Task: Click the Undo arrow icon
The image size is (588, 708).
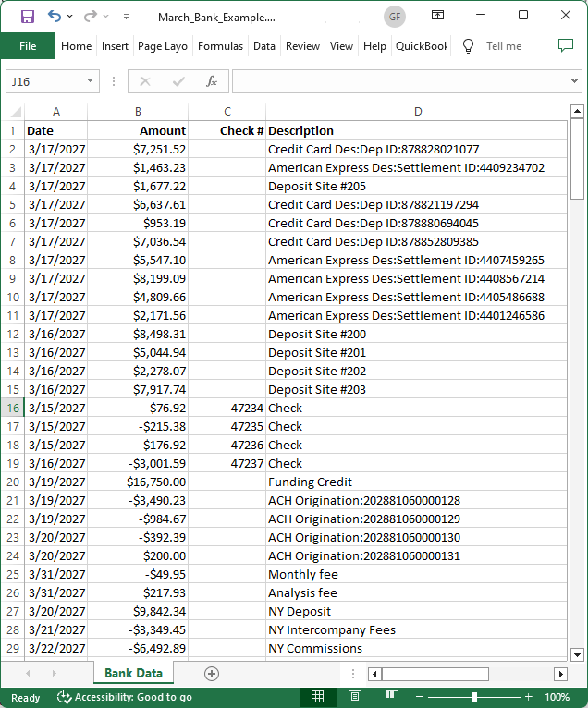Action: pos(55,16)
